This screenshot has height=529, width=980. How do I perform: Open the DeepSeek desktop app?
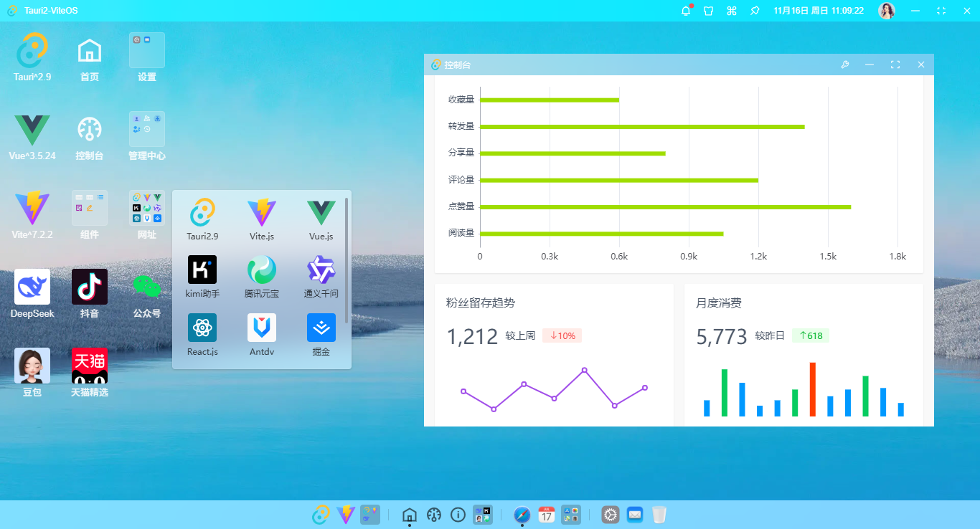point(32,287)
